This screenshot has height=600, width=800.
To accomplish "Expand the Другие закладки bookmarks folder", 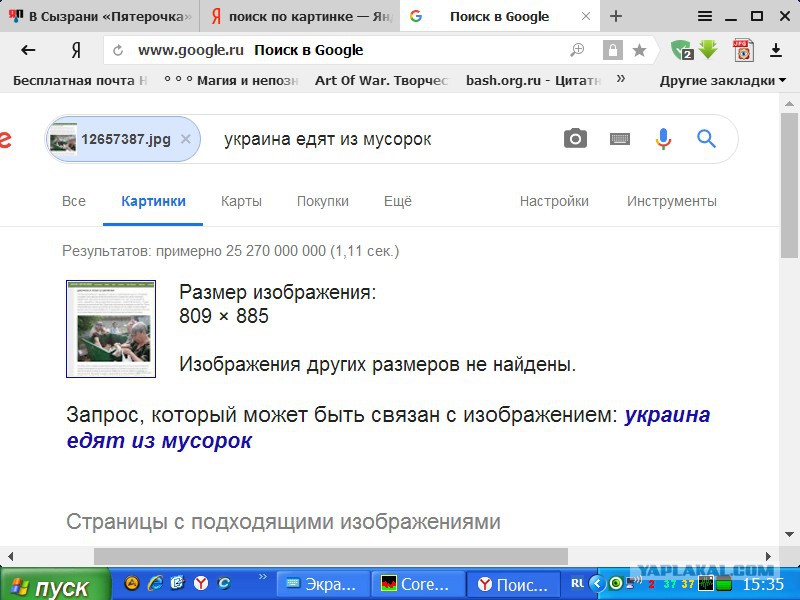I will (x=722, y=81).
